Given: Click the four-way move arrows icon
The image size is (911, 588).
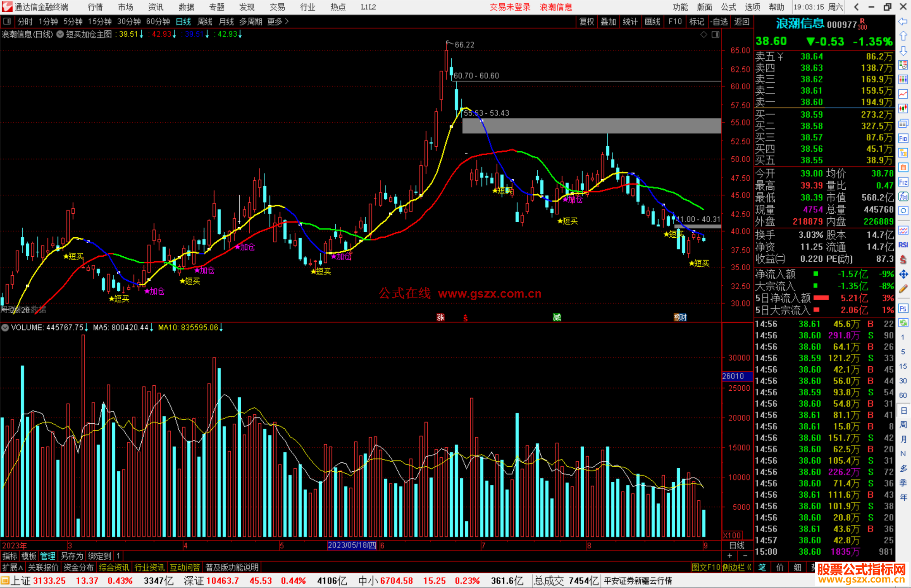Looking at the screenshot, I should (x=903, y=274).
